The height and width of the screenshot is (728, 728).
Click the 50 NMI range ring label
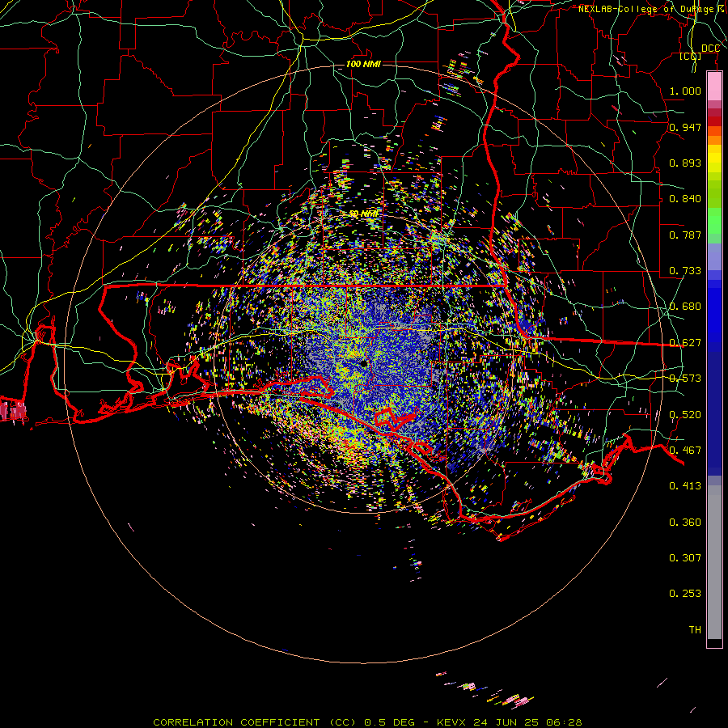click(x=364, y=214)
